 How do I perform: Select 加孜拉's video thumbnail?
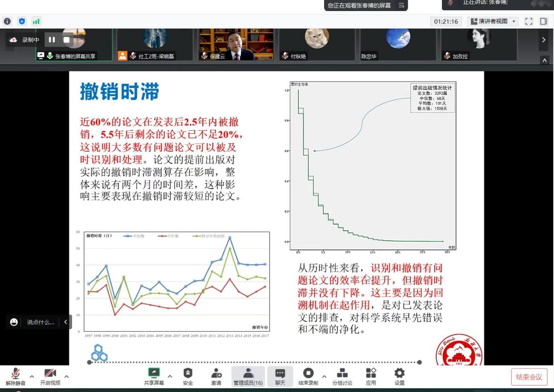pyautogui.click(x=479, y=45)
